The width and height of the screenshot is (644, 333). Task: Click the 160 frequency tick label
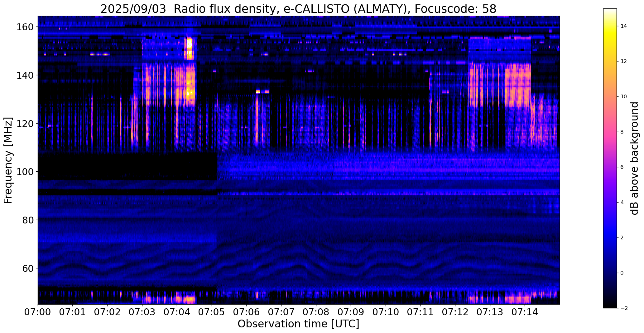click(x=25, y=27)
